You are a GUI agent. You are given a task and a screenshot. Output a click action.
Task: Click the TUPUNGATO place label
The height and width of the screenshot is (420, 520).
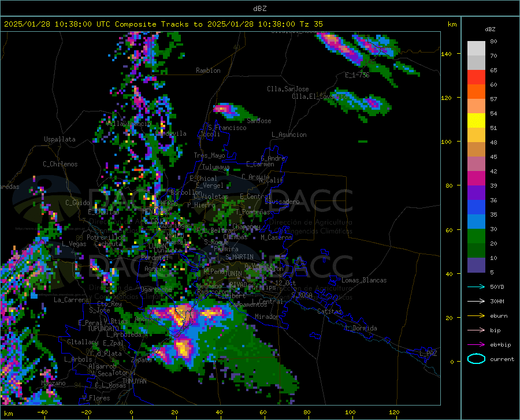tap(103, 329)
